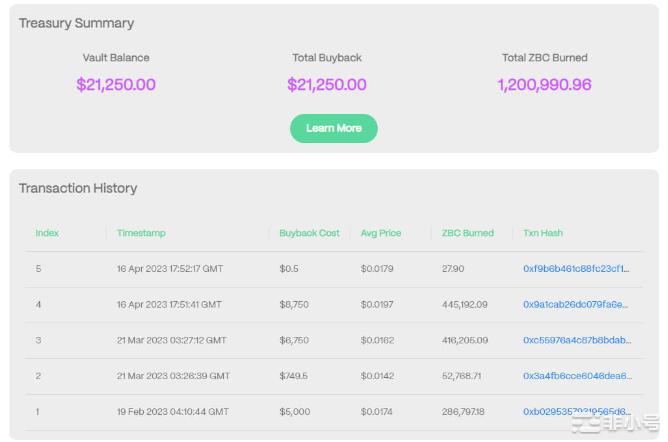This screenshot has width=668, height=442.
Task: Click the Timestamp column header
Action: coord(141,233)
